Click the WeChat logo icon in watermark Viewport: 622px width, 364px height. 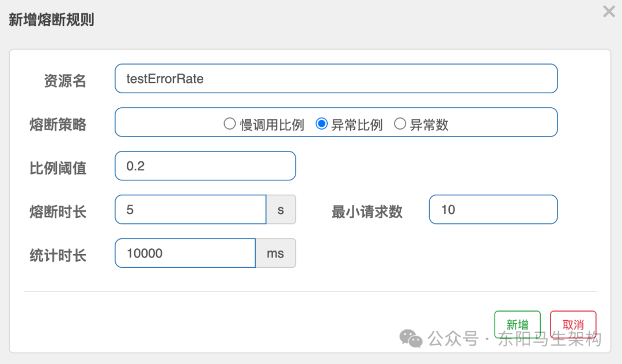coord(411,338)
